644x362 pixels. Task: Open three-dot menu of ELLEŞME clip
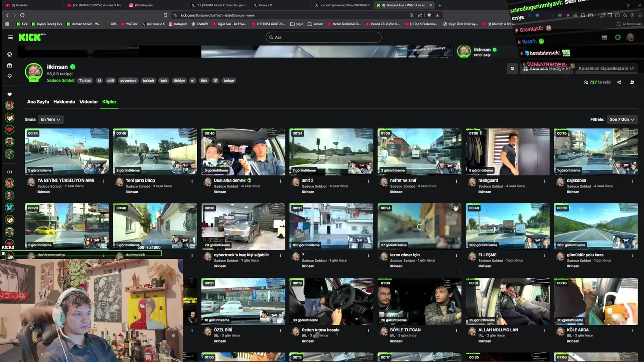545,255
